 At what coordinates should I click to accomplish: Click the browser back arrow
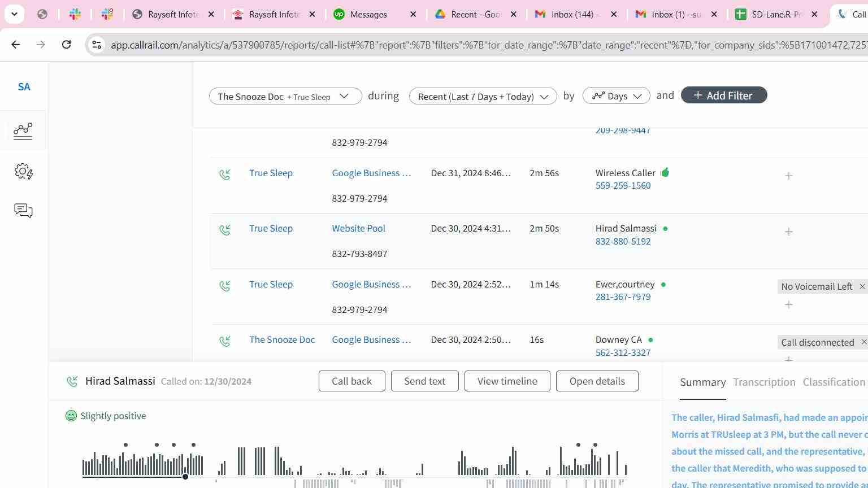click(x=16, y=45)
